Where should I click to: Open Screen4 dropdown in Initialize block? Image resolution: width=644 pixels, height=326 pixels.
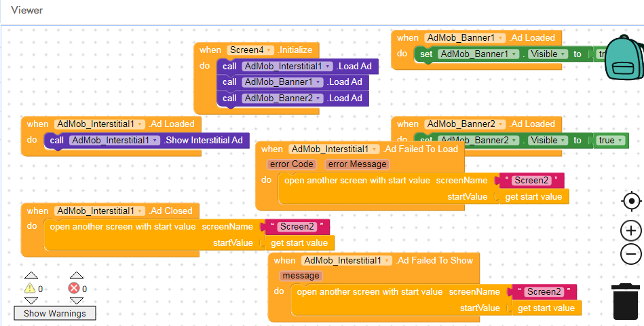click(x=269, y=50)
